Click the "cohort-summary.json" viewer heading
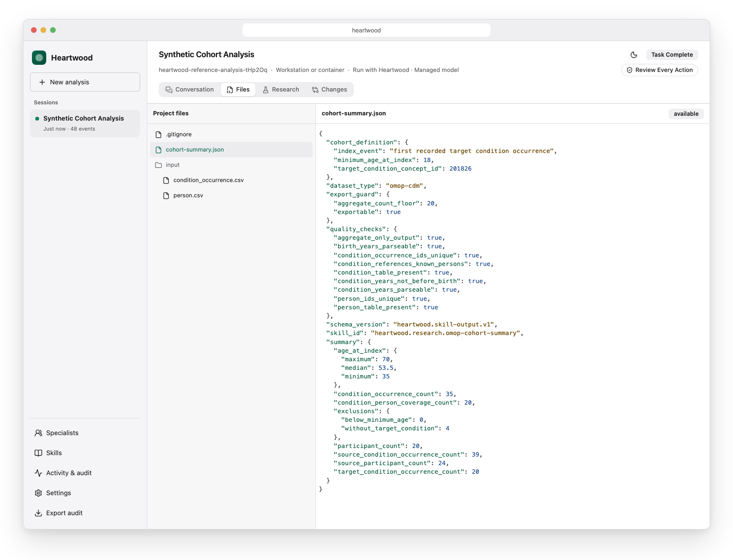733x560 pixels. [354, 113]
